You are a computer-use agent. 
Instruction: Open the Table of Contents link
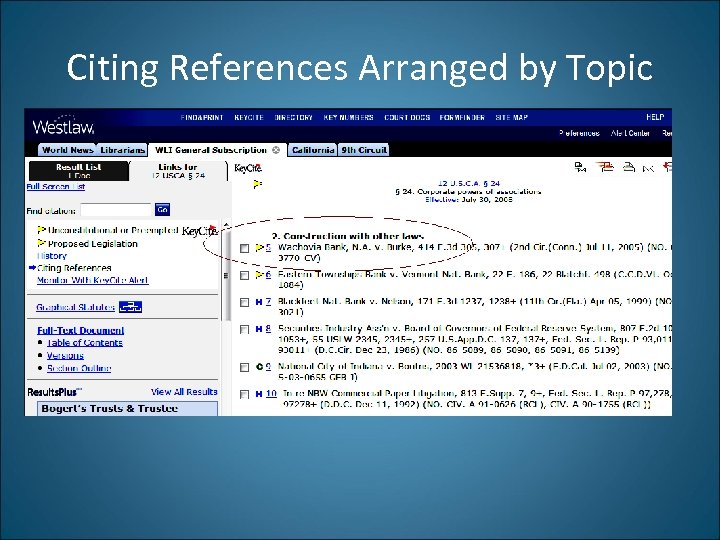pos(84,343)
